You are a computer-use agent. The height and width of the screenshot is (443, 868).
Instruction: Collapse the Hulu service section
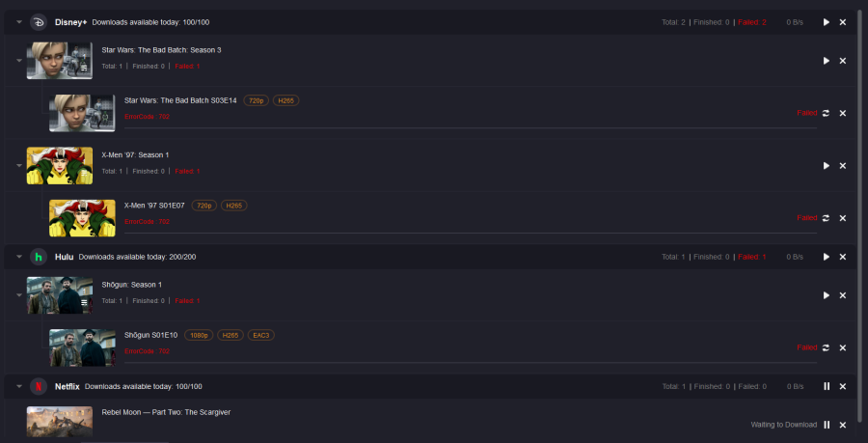tap(19, 257)
